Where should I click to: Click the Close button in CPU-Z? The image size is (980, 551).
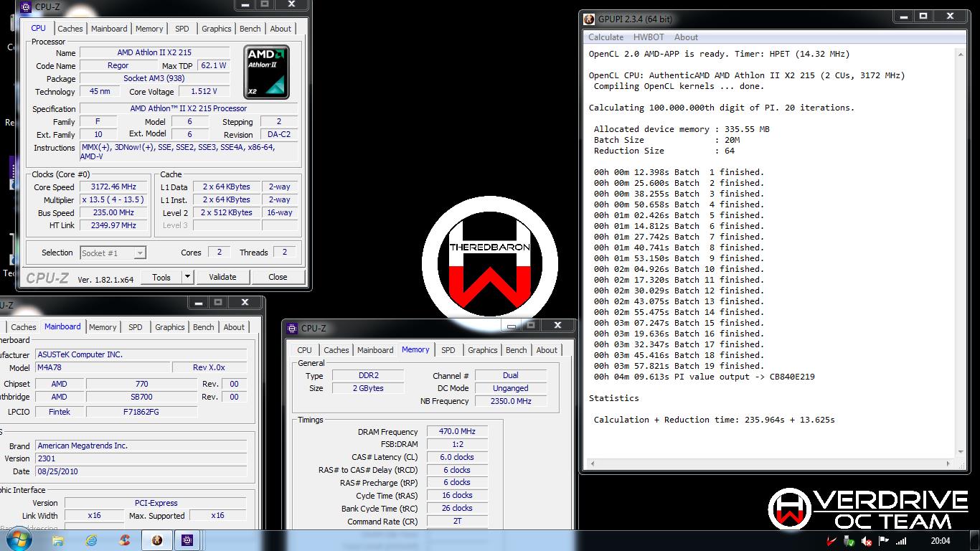point(278,277)
